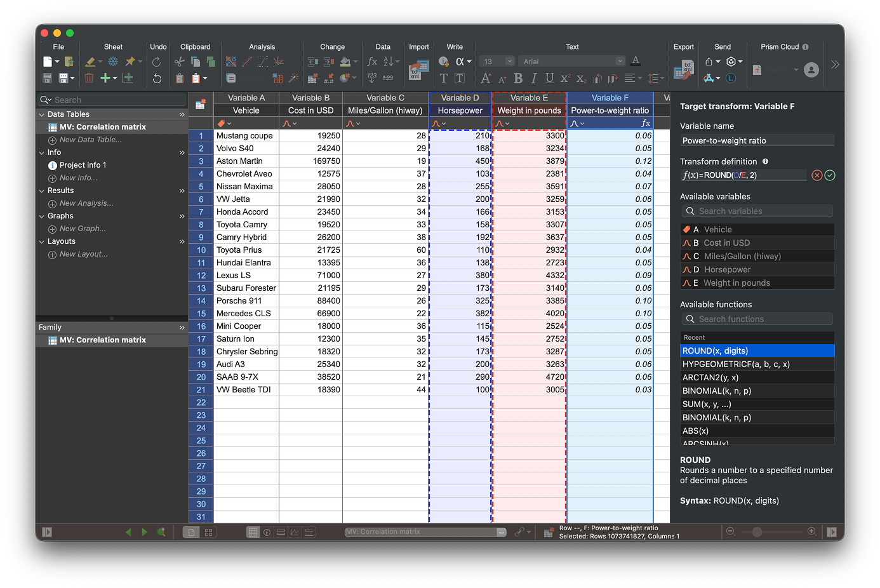This screenshot has height=588, width=880.
Task: Click the Import txt/xml file icon
Action: coord(418,70)
